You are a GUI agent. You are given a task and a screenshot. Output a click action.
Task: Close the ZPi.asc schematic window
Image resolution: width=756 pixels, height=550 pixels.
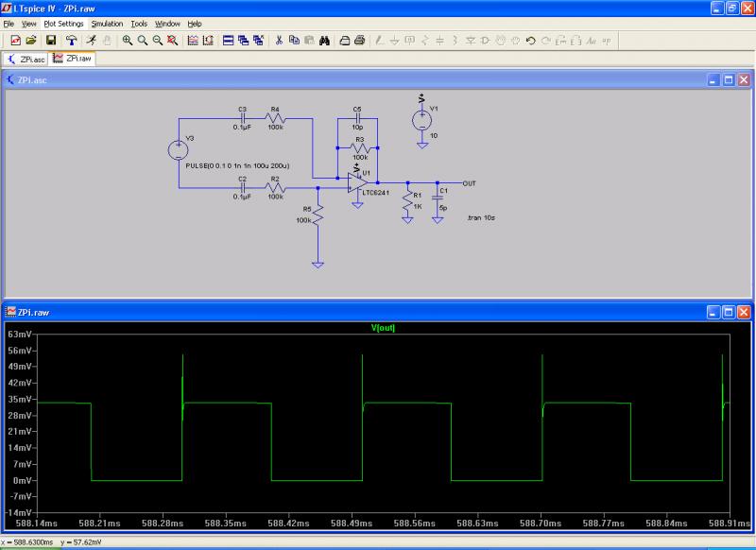[744, 80]
